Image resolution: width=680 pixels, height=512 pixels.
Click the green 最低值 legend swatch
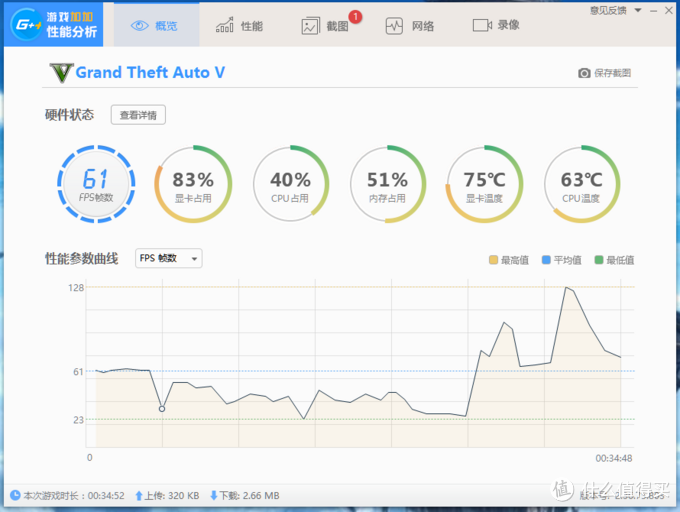(599, 260)
